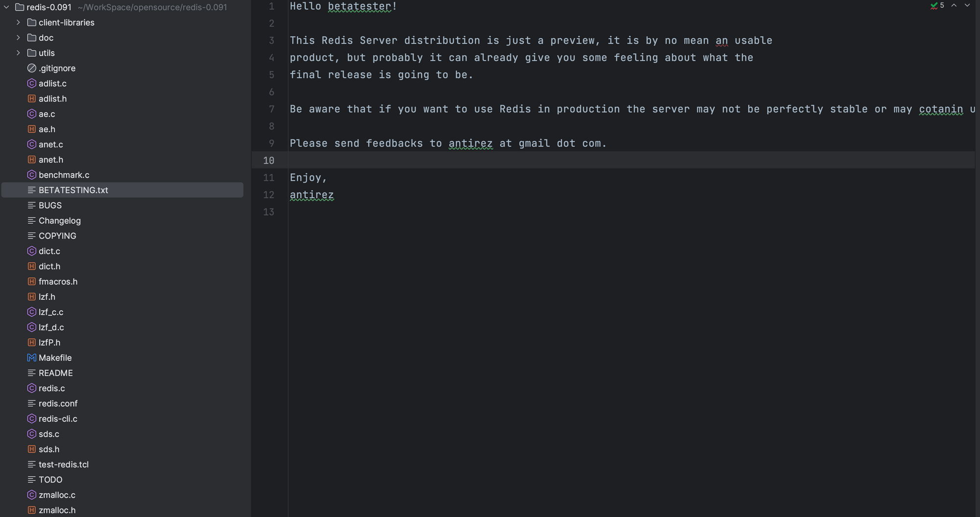This screenshot has width=980, height=517.
Task: Expand the utils folder arrow
Action: 19,53
